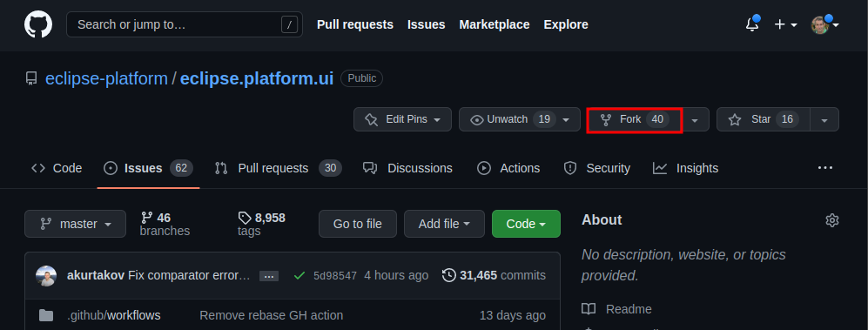Open the akurtakov author link

(96, 275)
